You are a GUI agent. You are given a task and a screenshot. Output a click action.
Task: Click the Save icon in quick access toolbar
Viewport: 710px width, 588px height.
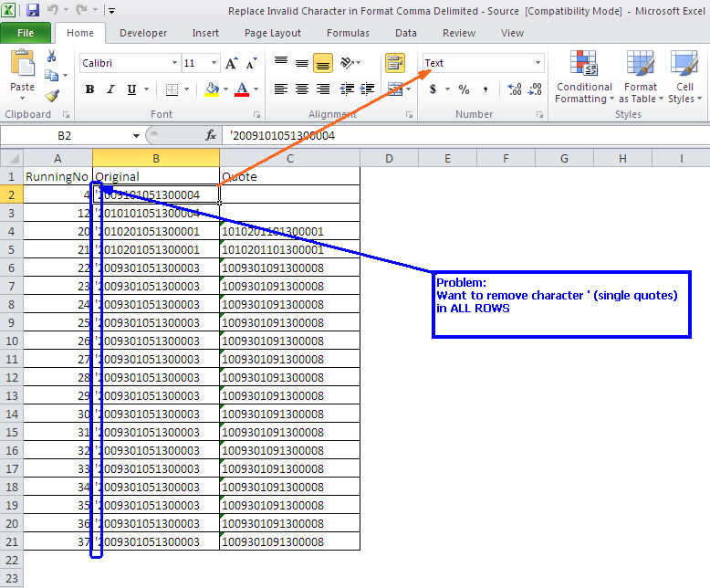(x=33, y=10)
